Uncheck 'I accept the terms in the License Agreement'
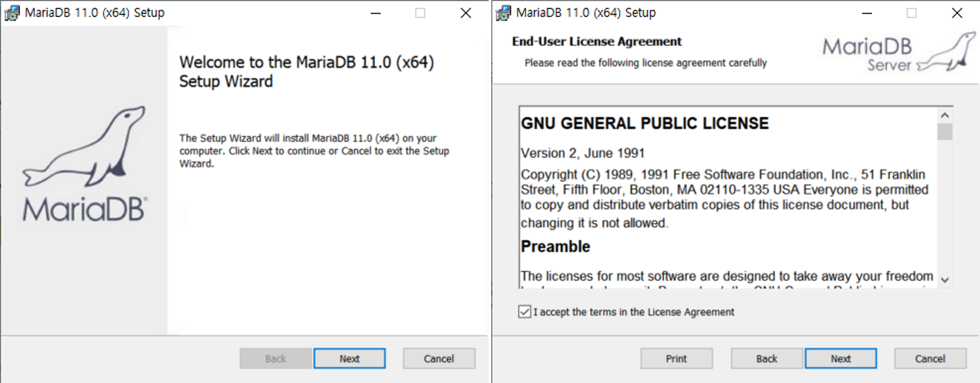 (x=525, y=311)
